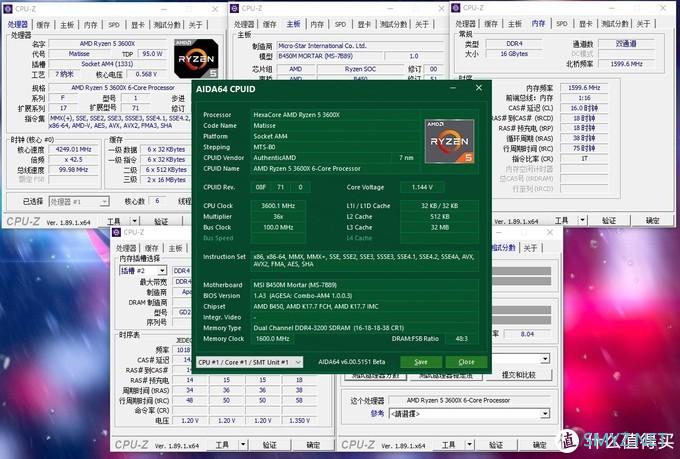Close the CPU-Z mainboard window

(441, 8)
